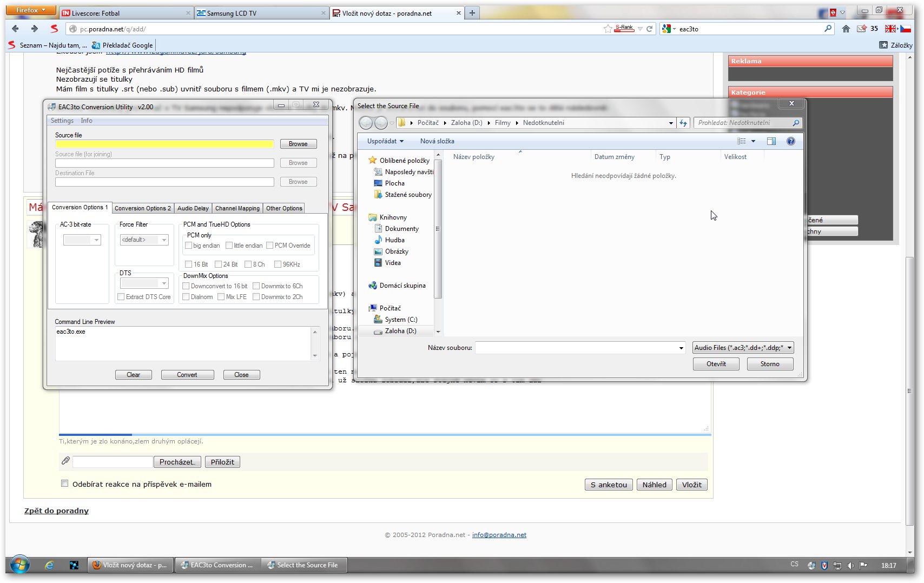924x583 pixels.
Task: Open the Force Filter default dropdown
Action: (x=144, y=240)
